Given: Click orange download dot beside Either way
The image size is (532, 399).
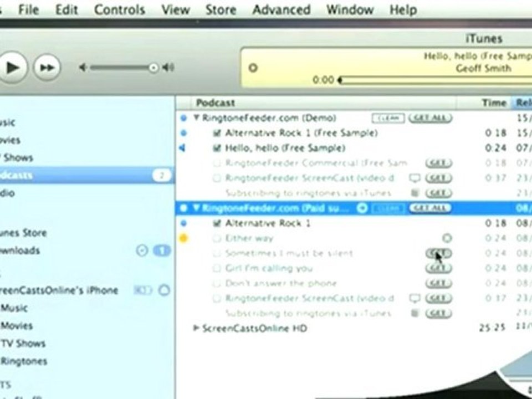Looking at the screenshot, I should click(183, 238).
